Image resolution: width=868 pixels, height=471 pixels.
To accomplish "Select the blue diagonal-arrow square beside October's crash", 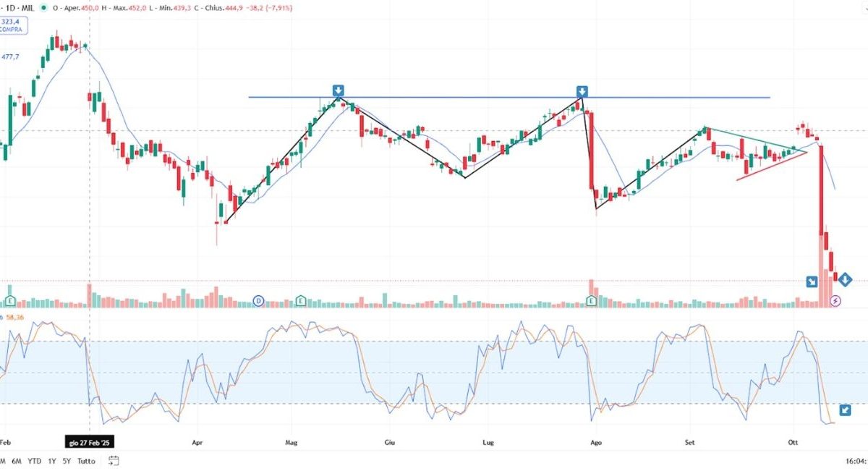I will (x=812, y=281).
